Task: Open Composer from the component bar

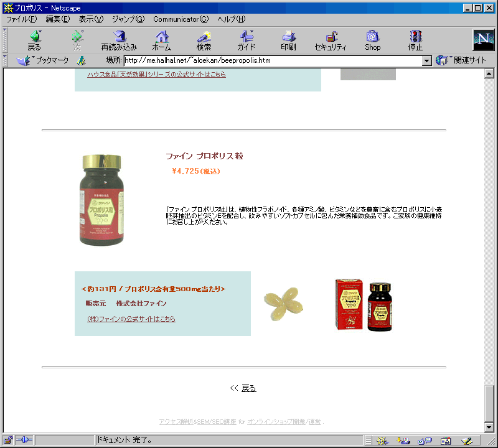Action: [x=467, y=441]
